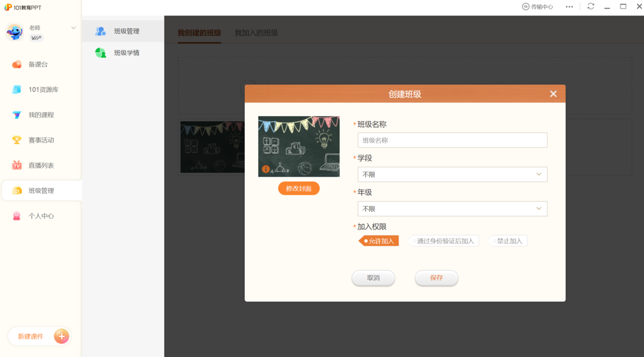Open the 传输中心 transfer icon
Image resolution: width=644 pixels, height=357 pixels.
(x=525, y=6)
